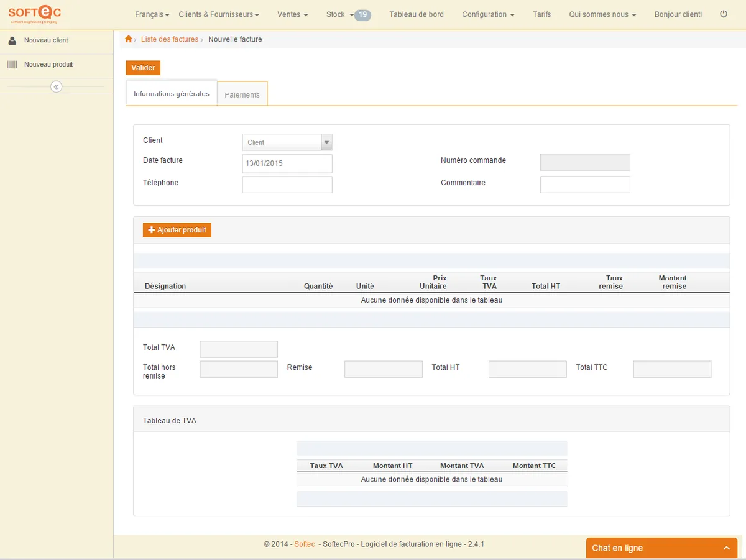Screen dimensions: 746x560
Task: Sort table by Désignation column header
Action: click(165, 286)
